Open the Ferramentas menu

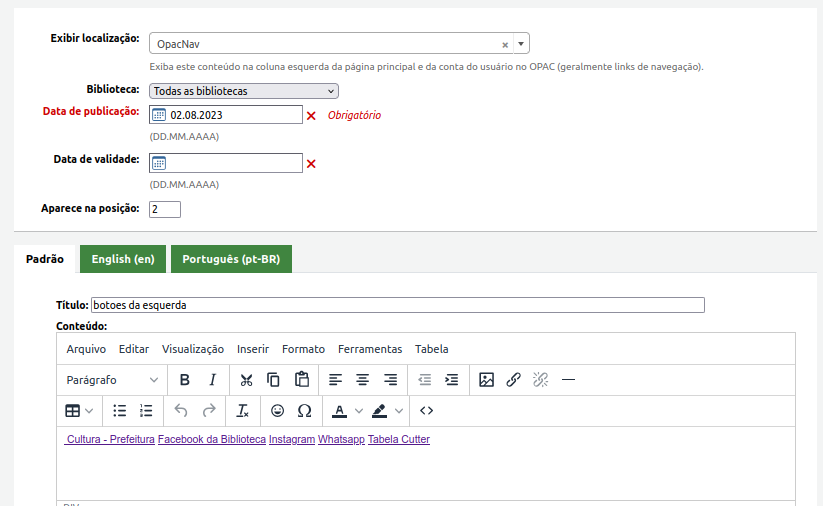pyautogui.click(x=369, y=349)
